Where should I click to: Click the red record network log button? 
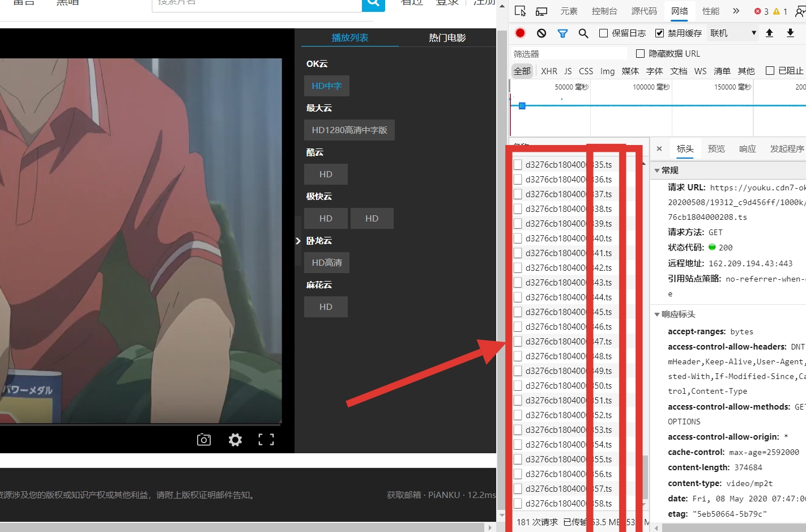520,33
